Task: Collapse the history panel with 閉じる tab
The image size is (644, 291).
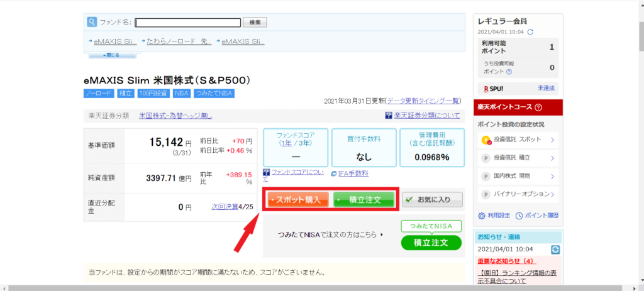Action: pyautogui.click(x=111, y=55)
